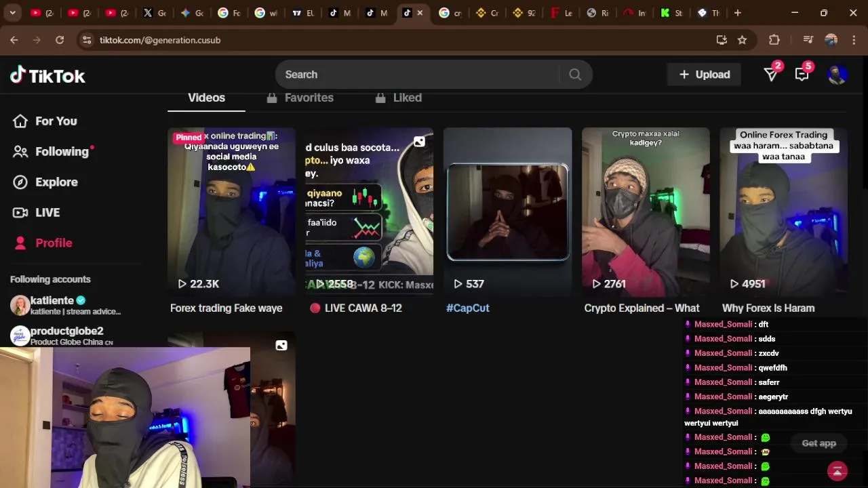Switch to the Gemini tab
The height and width of the screenshot is (488, 868).
click(192, 13)
